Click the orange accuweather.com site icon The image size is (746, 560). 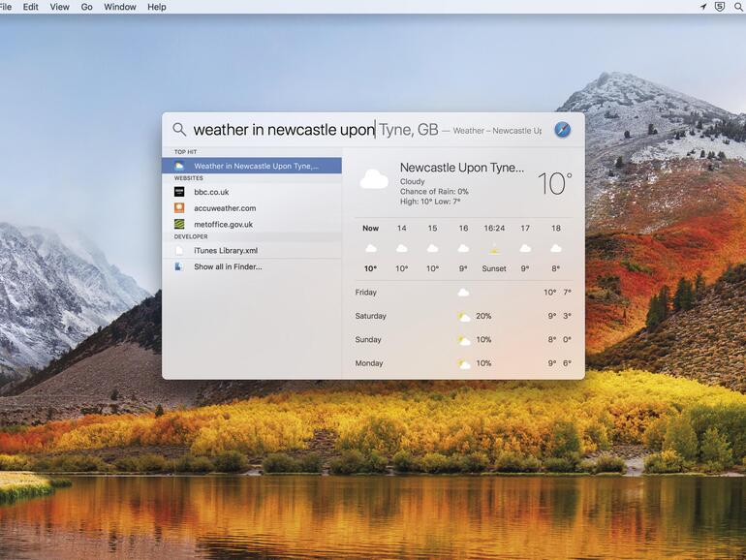(179, 208)
